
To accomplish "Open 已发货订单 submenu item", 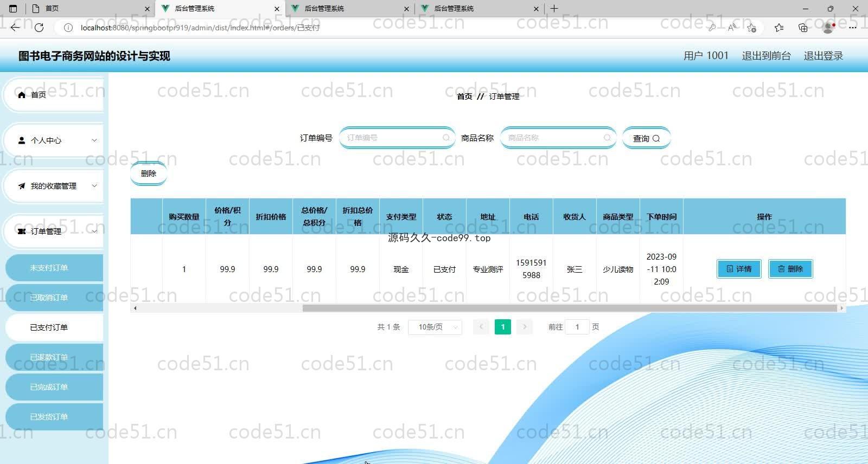I will [x=54, y=417].
